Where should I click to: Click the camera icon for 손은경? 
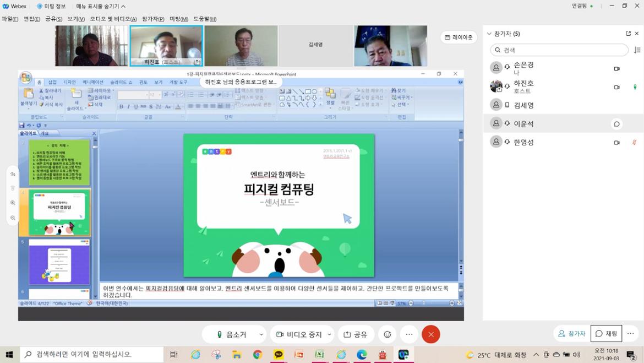(616, 69)
